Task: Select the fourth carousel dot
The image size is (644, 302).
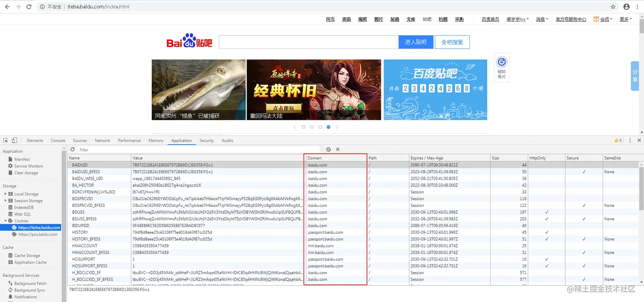Action: pyautogui.click(x=328, y=127)
